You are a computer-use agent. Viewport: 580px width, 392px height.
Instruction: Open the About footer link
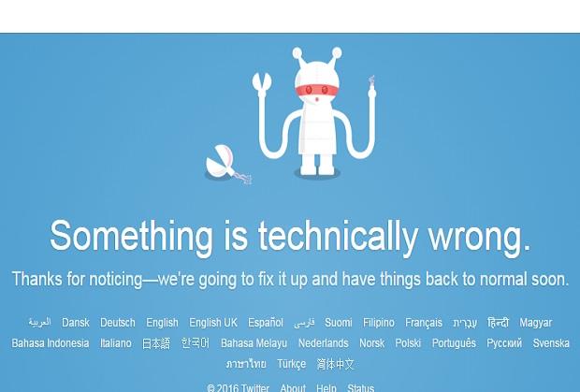click(293, 387)
